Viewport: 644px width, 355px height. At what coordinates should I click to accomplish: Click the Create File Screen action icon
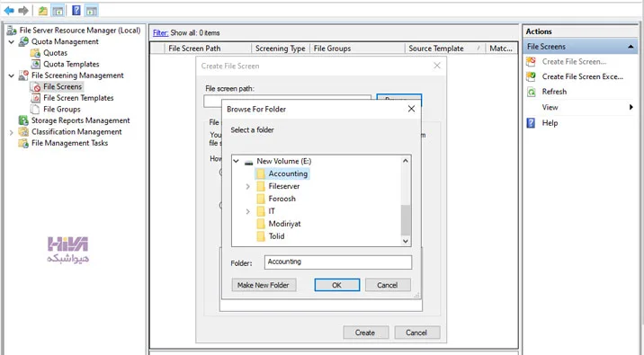pos(531,61)
